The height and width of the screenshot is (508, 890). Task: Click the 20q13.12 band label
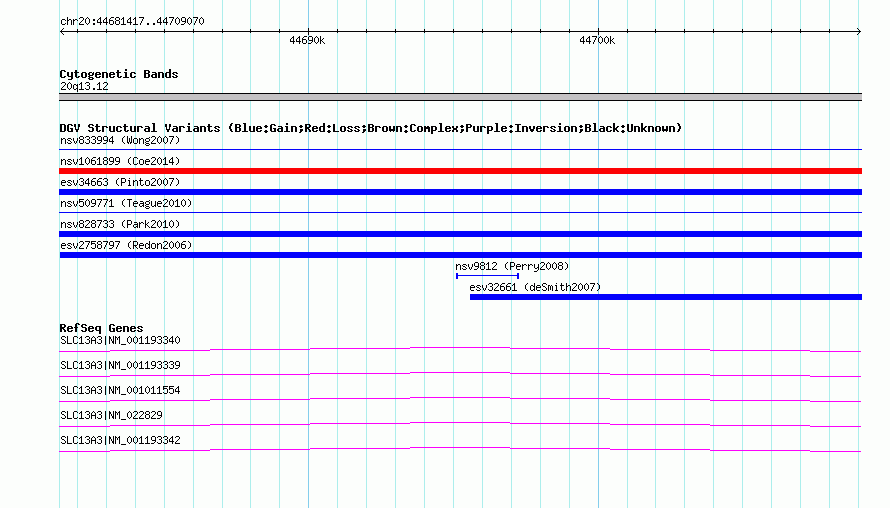pyautogui.click(x=84, y=86)
